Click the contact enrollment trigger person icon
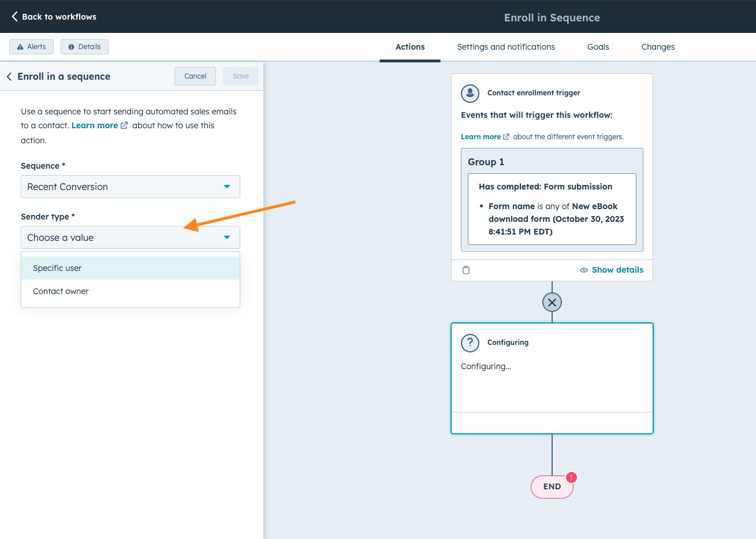Screen dimensions: 756x539 470,93
